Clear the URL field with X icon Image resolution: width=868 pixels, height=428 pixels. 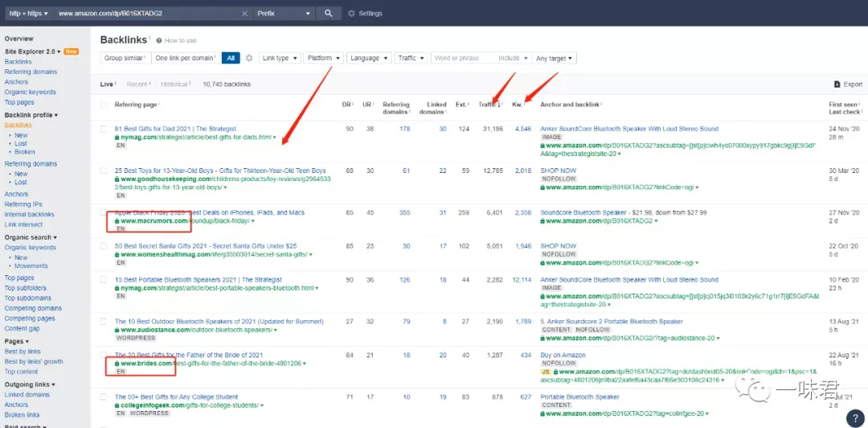[x=244, y=14]
